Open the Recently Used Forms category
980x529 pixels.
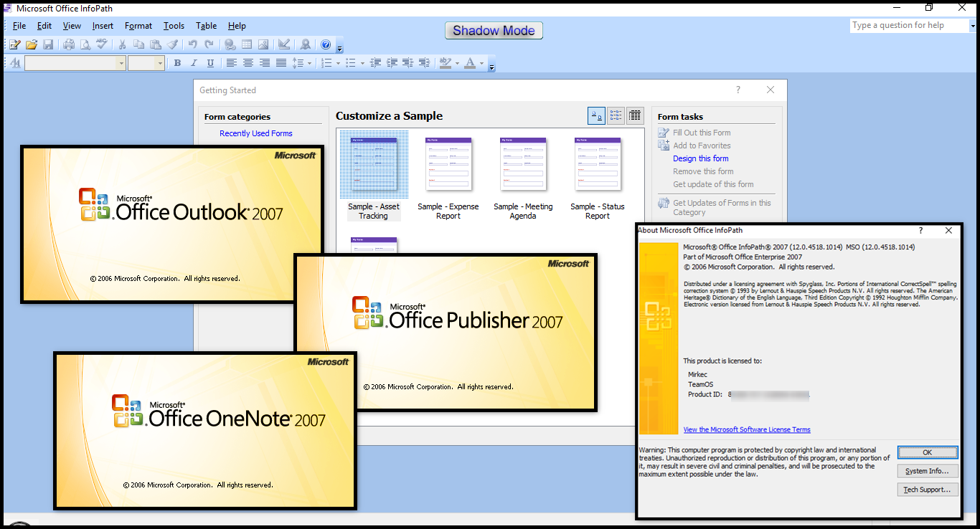click(256, 133)
